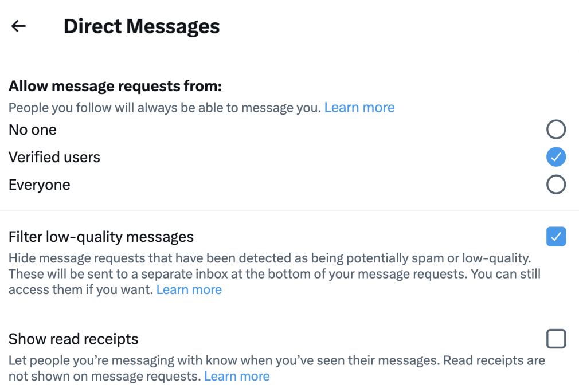This screenshot has height=392, width=579.
Task: Enable the "Show read receipts" checkbox
Action: point(556,339)
